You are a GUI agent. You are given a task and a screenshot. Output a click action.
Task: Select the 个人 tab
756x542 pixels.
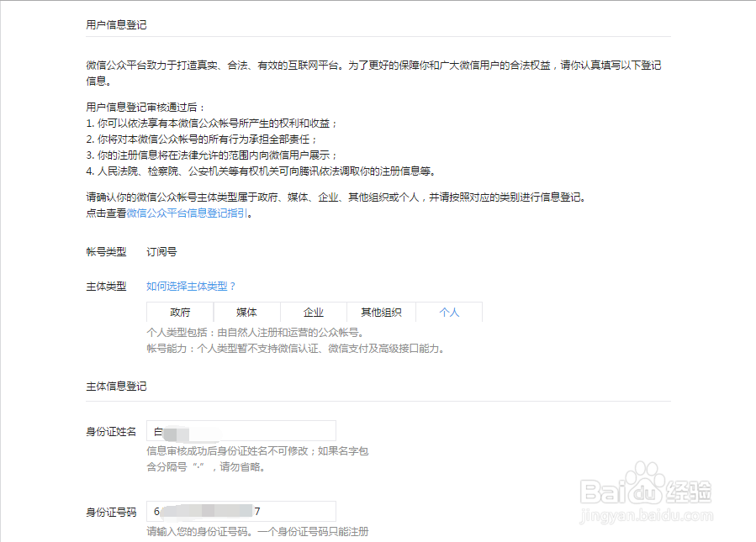tap(448, 312)
